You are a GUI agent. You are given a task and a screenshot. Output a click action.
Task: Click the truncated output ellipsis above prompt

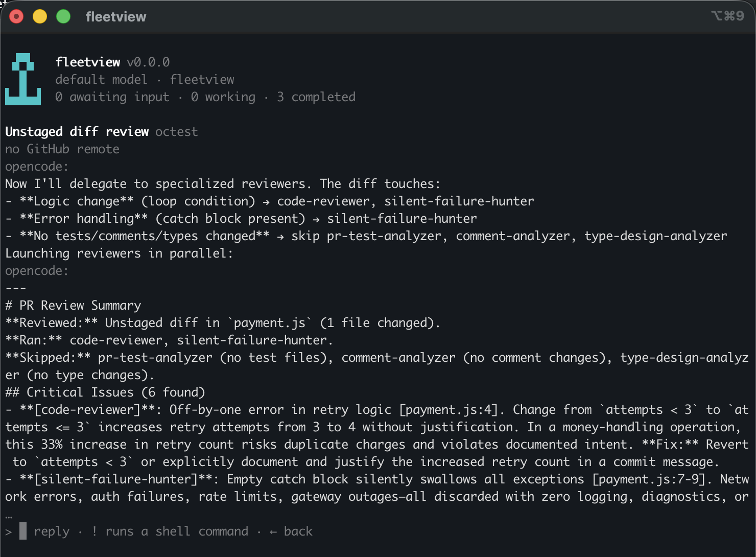9,517
